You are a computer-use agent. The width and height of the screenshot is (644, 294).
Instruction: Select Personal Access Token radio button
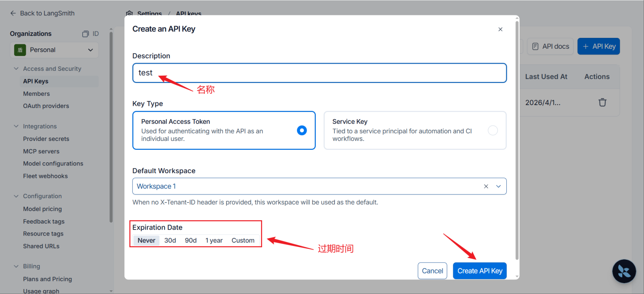(302, 130)
